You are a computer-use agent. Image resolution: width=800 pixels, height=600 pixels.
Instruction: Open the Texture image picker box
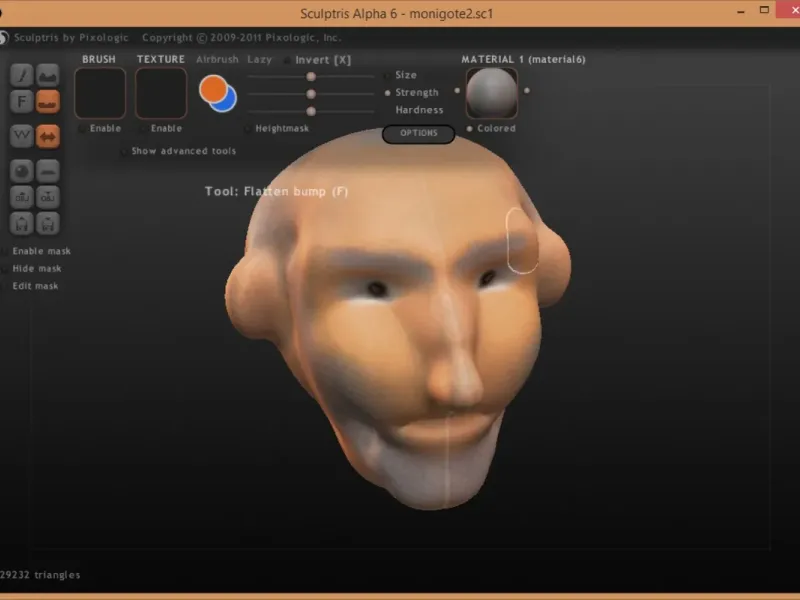pos(160,93)
